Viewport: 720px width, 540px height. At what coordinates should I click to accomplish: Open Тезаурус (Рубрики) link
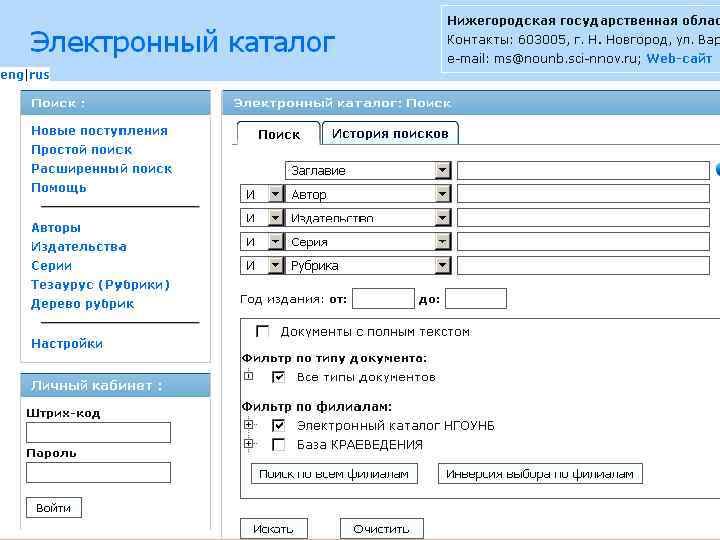101,285
